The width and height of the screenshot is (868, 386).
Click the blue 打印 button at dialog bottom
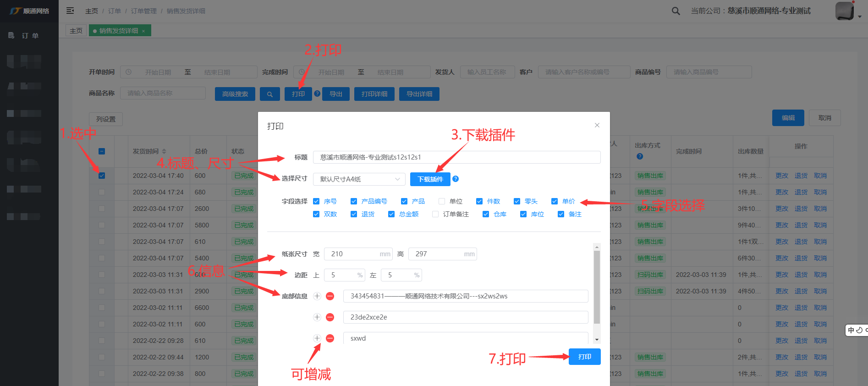point(584,357)
